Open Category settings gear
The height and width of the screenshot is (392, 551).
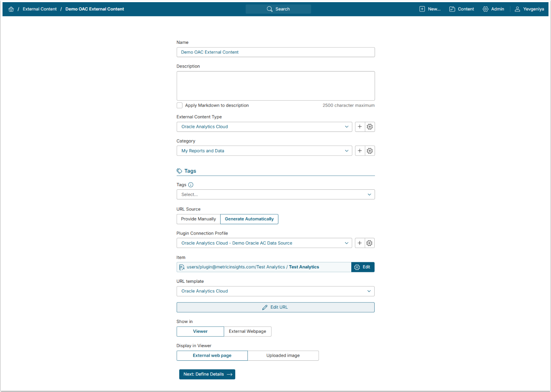[x=370, y=151]
